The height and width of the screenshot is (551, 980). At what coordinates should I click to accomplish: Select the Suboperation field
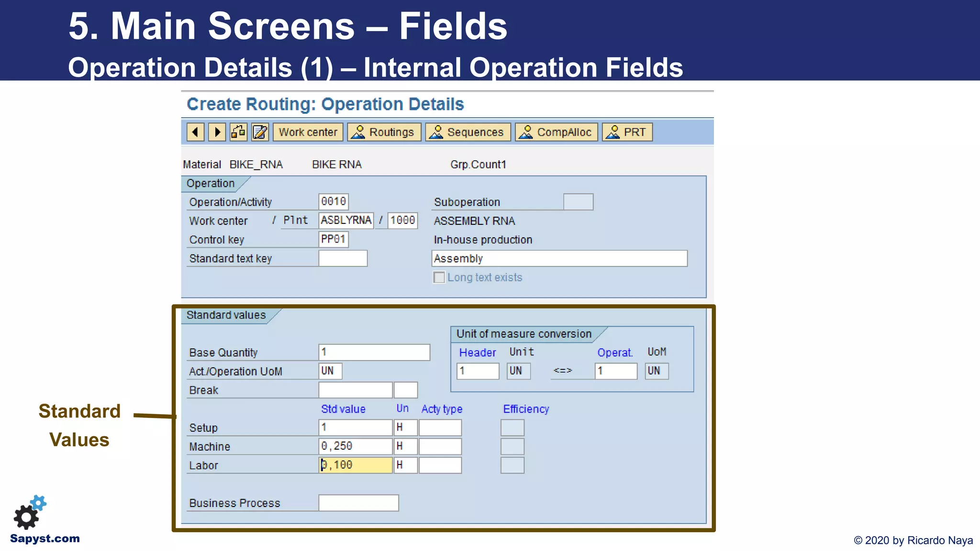tap(578, 202)
